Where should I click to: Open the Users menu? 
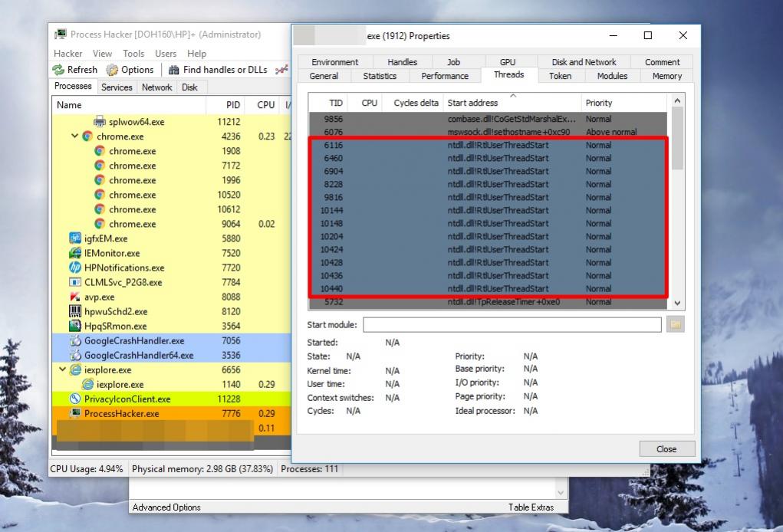tap(166, 54)
